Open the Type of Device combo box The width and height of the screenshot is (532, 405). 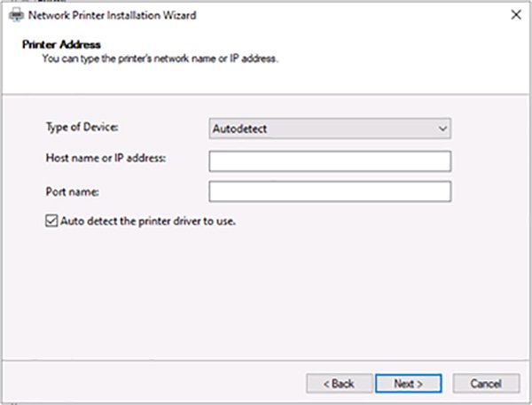(330, 129)
